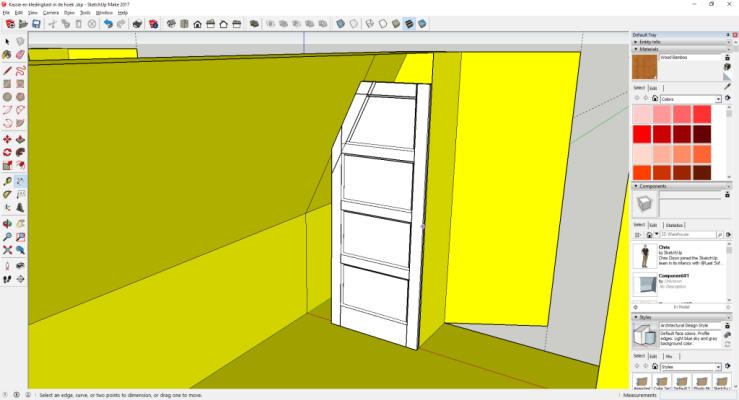
Task: Enable Shaded face style
Action: tap(396, 24)
